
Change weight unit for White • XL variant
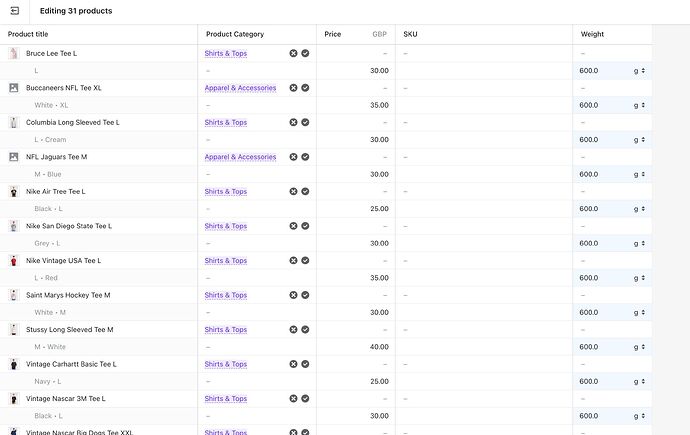tap(639, 105)
